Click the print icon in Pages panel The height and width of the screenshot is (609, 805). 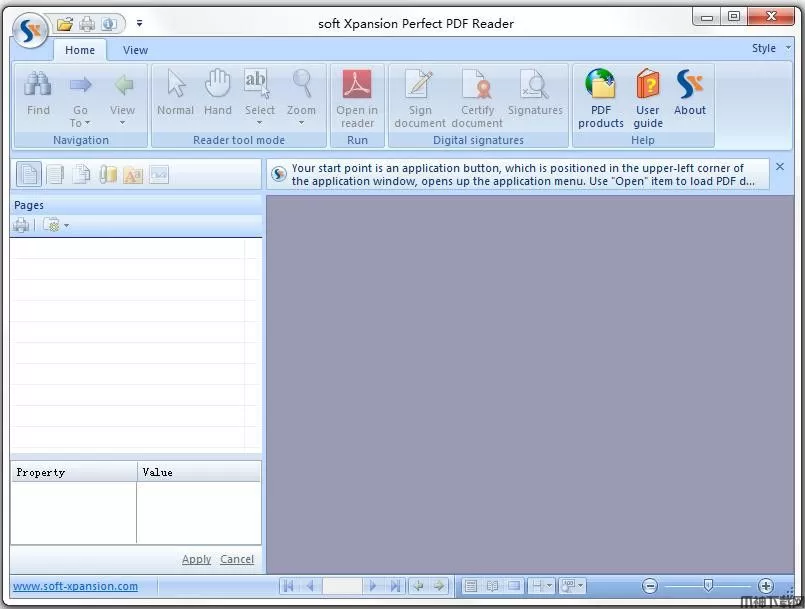pos(22,225)
